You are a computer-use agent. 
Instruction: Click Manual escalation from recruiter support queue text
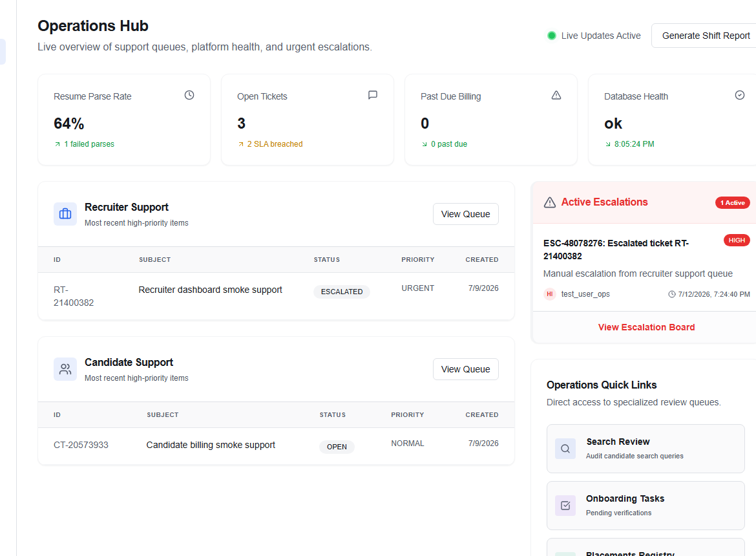click(638, 274)
